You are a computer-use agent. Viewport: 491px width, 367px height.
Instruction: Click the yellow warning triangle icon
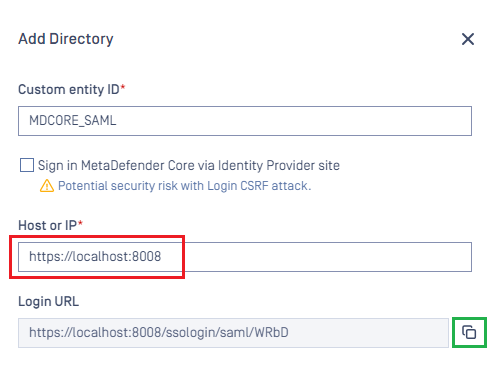[x=47, y=186]
